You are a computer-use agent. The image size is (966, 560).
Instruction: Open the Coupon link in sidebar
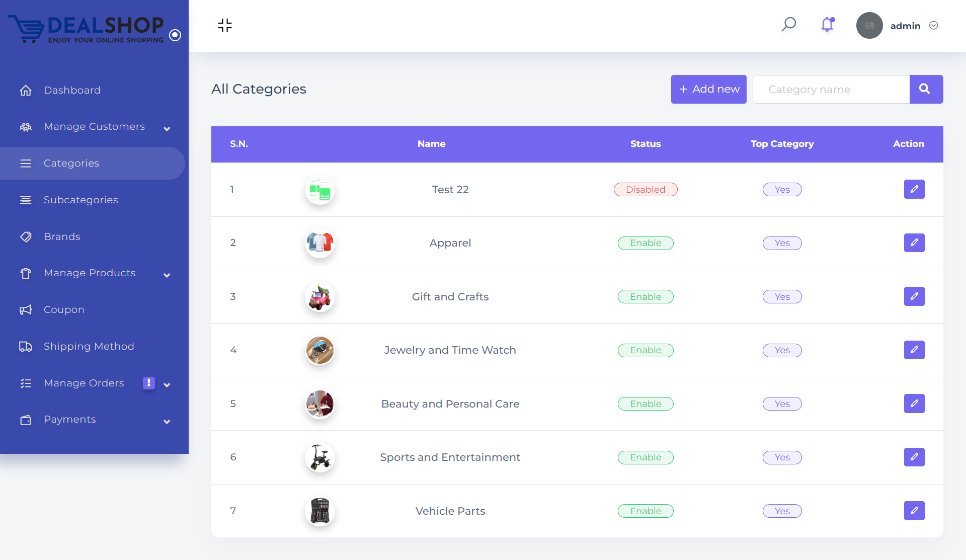coord(64,309)
